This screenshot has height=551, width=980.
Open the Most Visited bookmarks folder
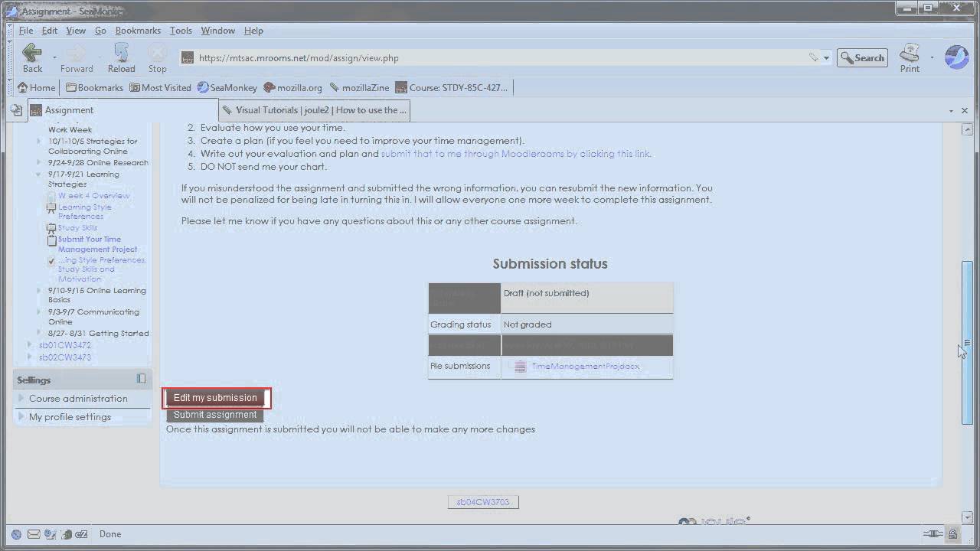tap(160, 87)
